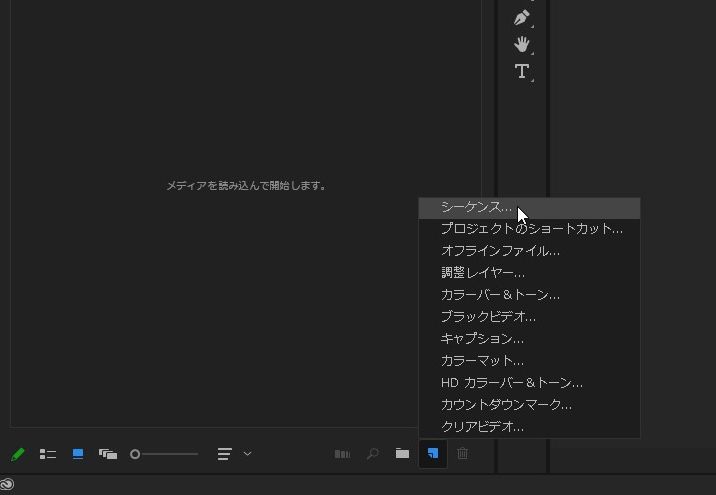
Task: Click the thumbnail zoom slider
Action: 165,454
